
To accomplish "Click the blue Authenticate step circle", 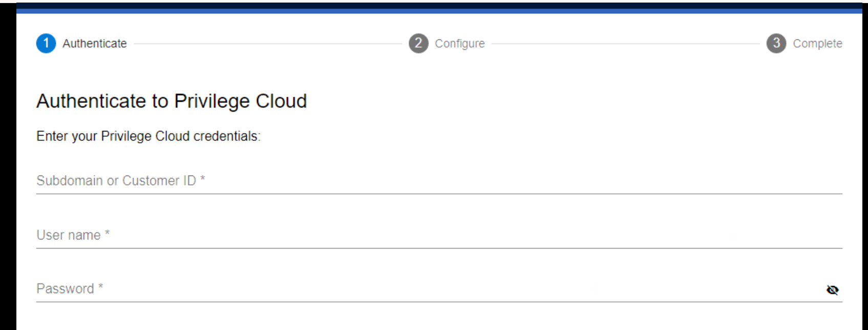I will 47,43.
